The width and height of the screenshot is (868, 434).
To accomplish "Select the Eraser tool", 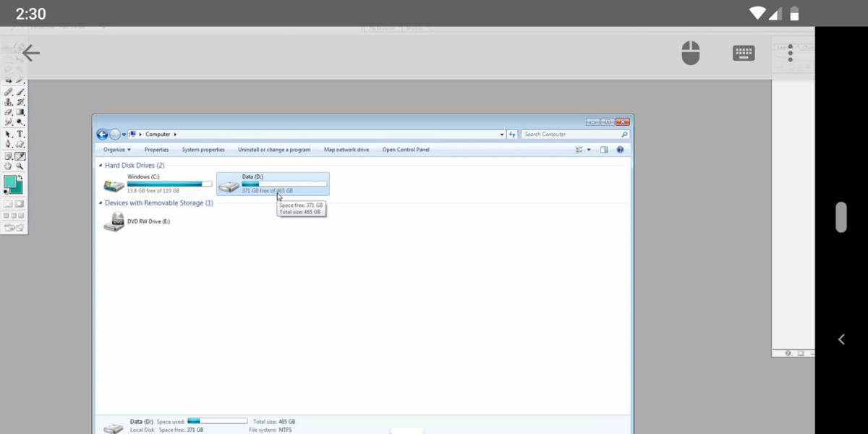I will [9, 112].
